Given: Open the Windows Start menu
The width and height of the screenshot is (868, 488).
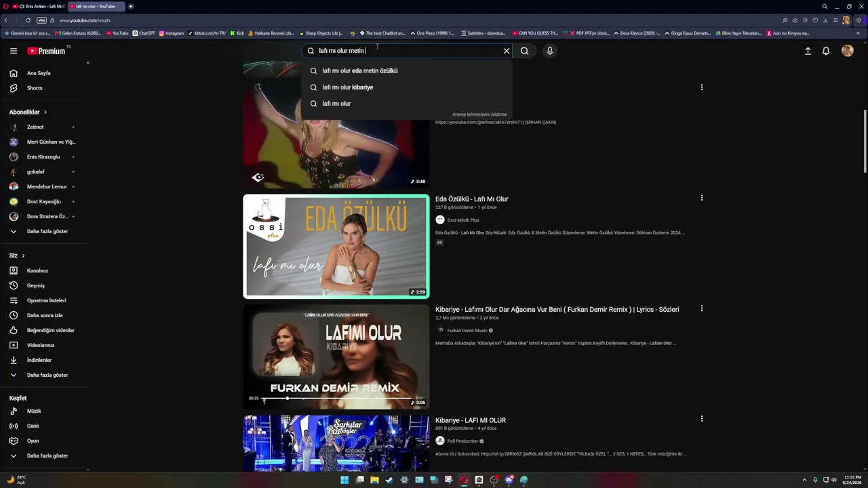Looking at the screenshot, I should [x=344, y=480].
